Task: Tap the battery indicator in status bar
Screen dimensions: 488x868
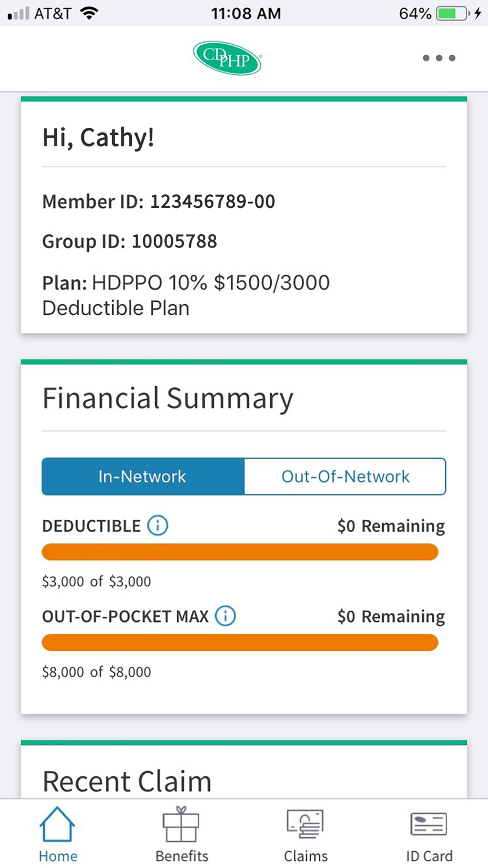Action: point(453,13)
